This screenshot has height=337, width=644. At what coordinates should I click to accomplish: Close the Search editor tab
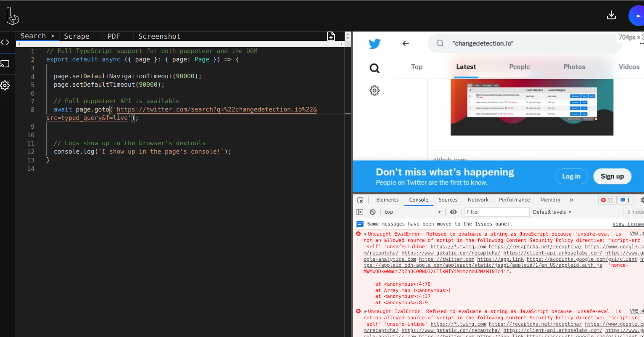53,36
